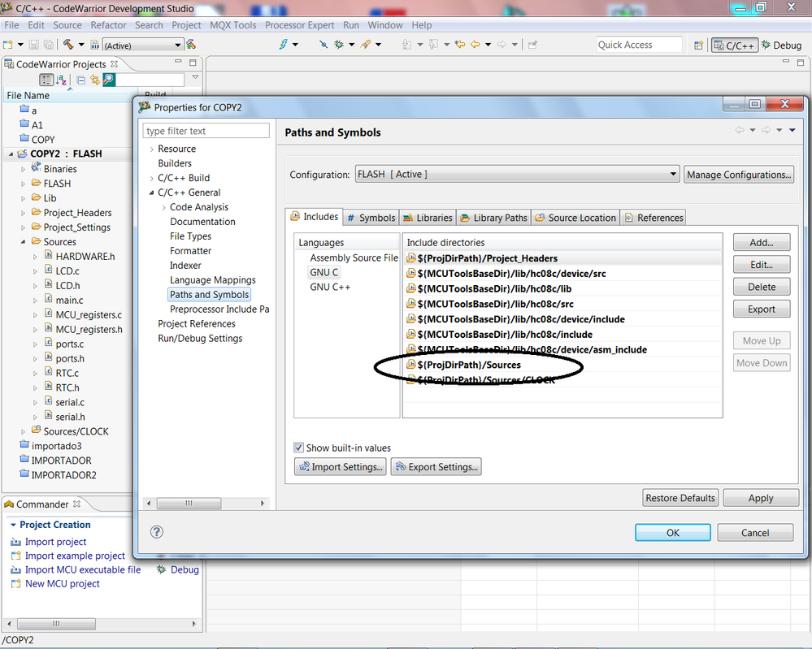Click the Edit... button
The width and height of the screenshot is (812, 649).
pyautogui.click(x=762, y=265)
